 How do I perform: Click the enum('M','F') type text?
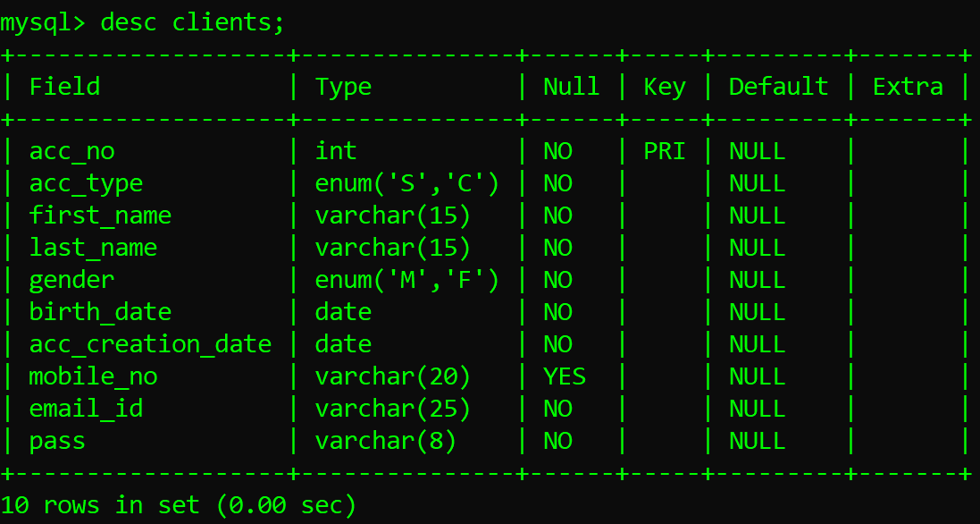(406, 280)
